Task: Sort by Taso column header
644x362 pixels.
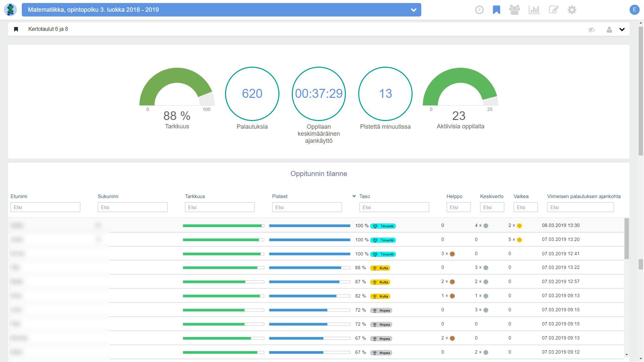Action: click(365, 196)
